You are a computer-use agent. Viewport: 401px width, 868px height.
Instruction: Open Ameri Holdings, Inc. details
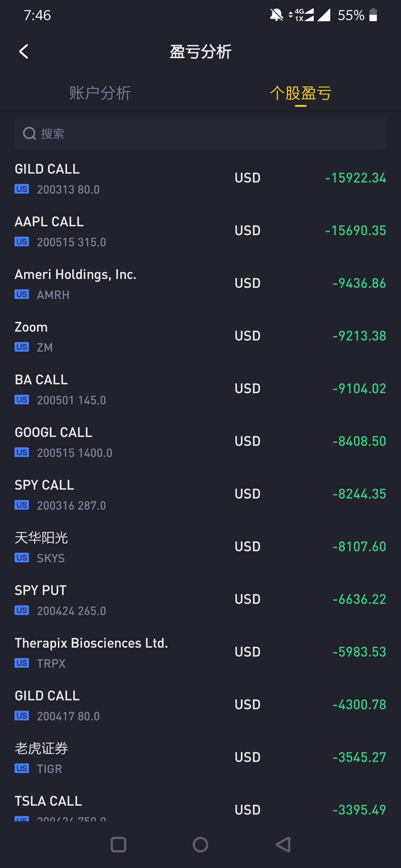click(200, 284)
